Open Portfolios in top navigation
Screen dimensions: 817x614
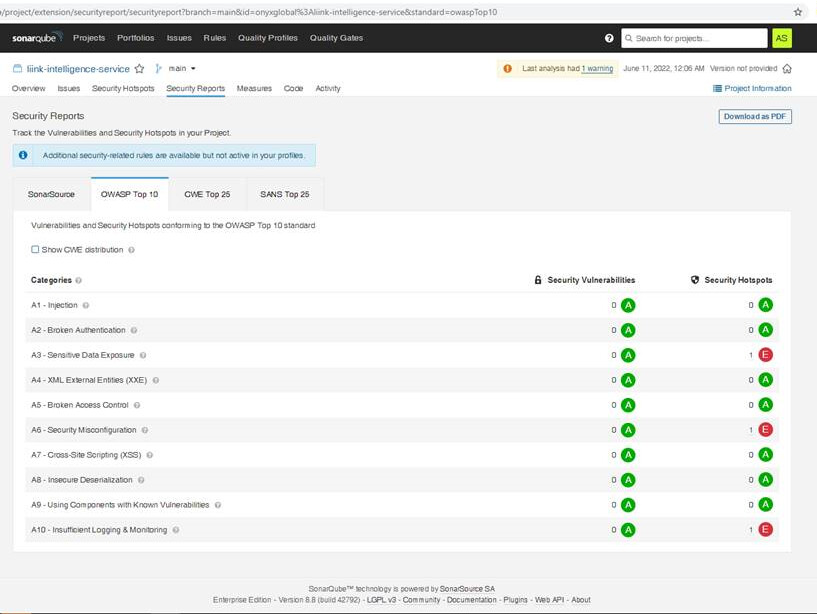click(x=135, y=38)
